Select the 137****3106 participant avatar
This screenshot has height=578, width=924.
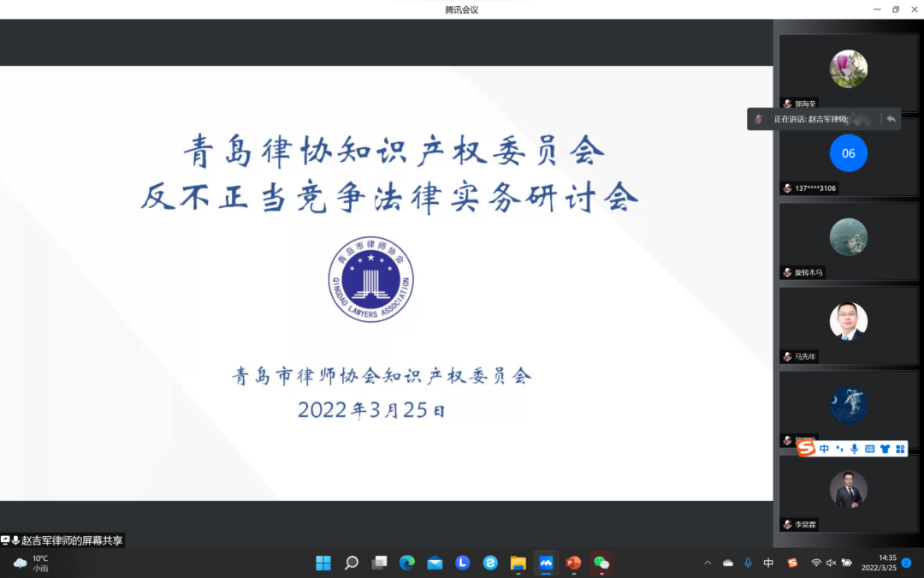(848, 153)
